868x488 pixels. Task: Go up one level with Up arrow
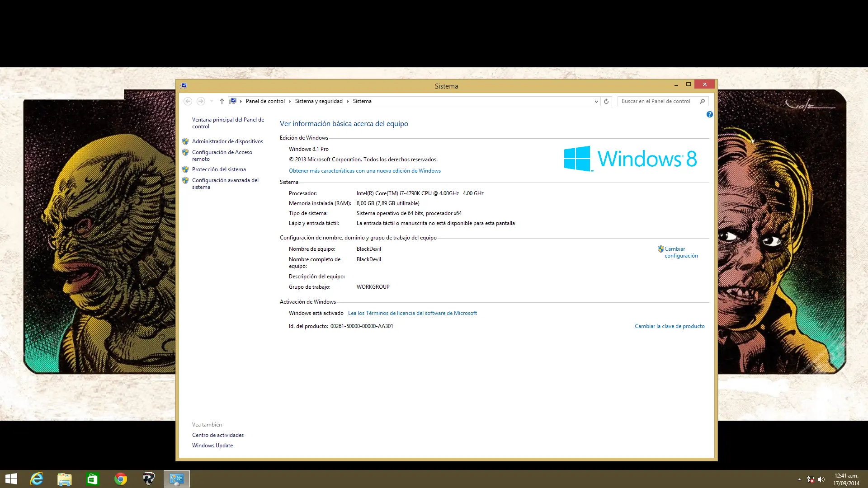tap(222, 101)
